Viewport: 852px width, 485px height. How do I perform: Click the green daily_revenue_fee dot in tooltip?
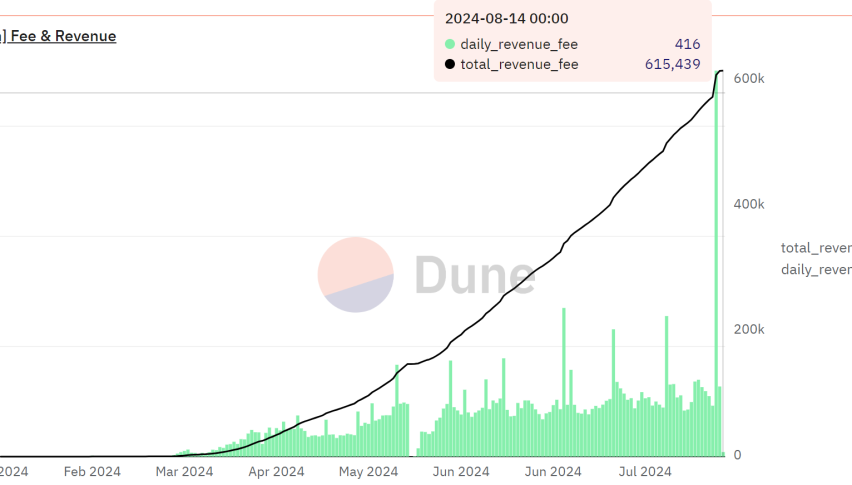coord(450,44)
